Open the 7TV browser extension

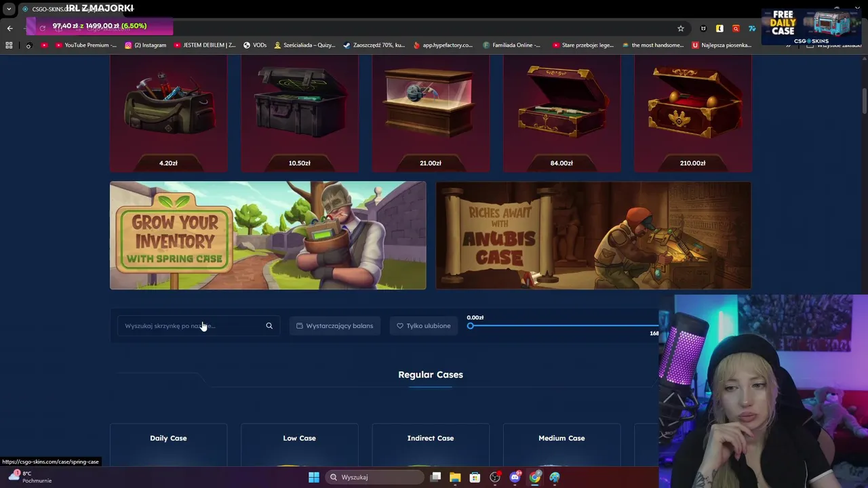[752, 28]
